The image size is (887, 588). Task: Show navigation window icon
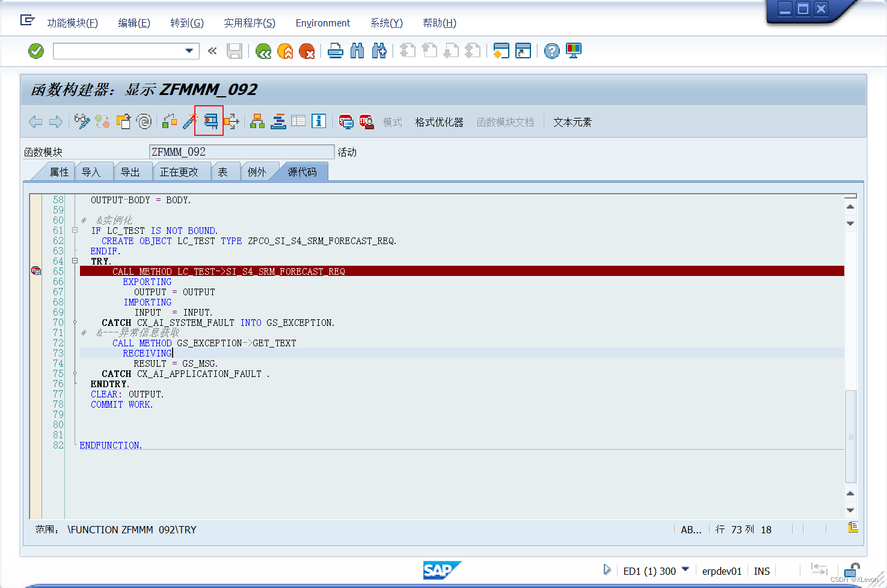point(278,121)
